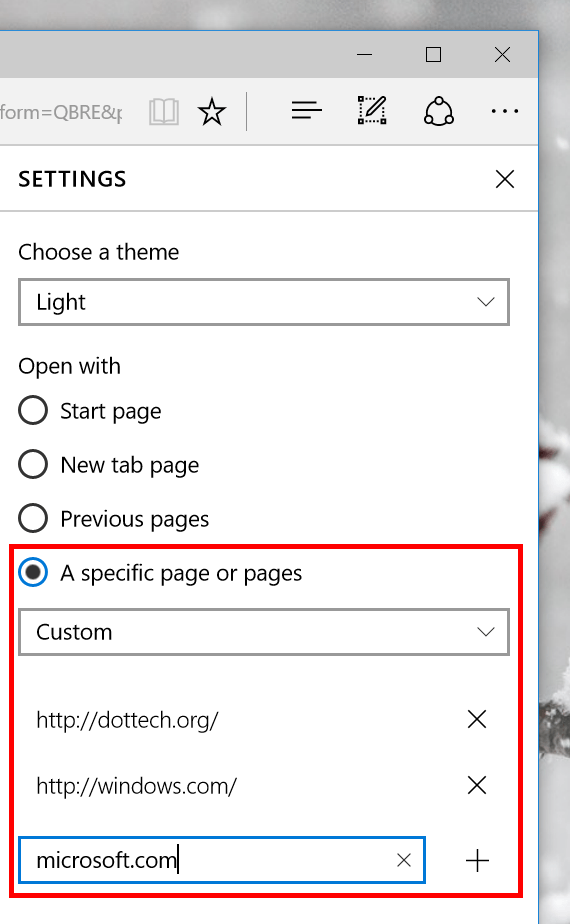
Task: Remove http://dottech.org/ from the list
Action: (x=477, y=719)
